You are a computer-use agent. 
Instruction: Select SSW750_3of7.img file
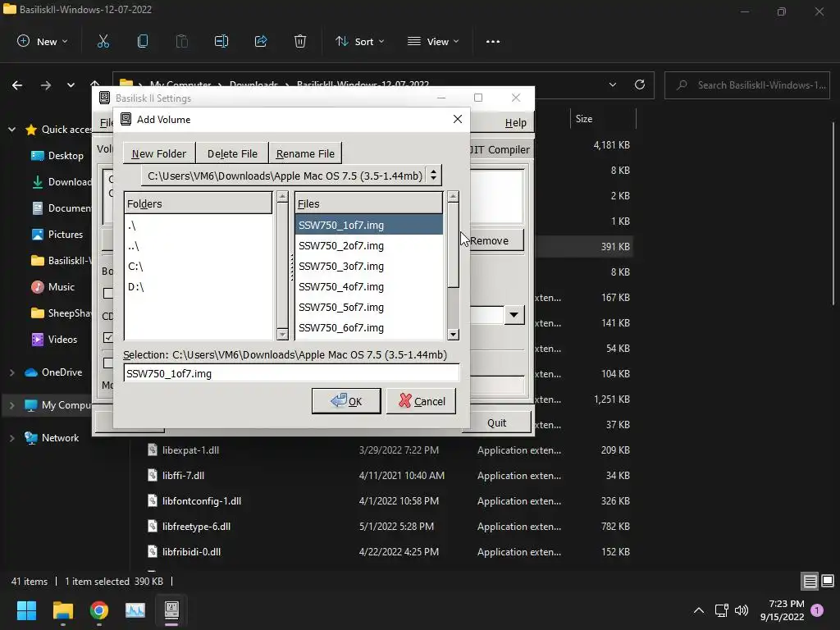coord(368,266)
